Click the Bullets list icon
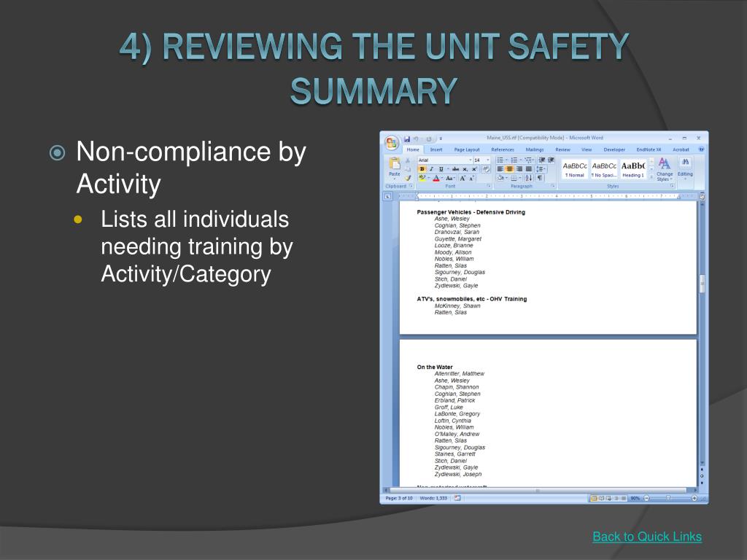 click(x=500, y=160)
